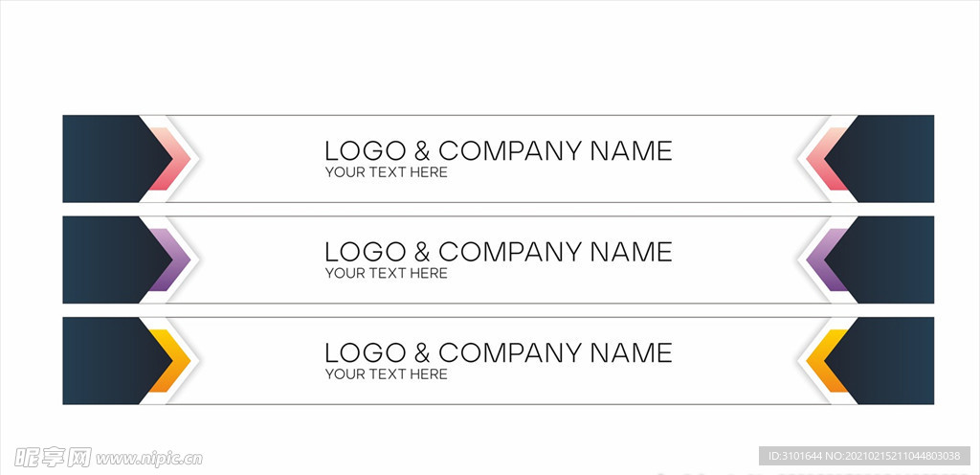Click YOUR TEXT HERE in top banner
980x475 pixels.
coord(386,172)
